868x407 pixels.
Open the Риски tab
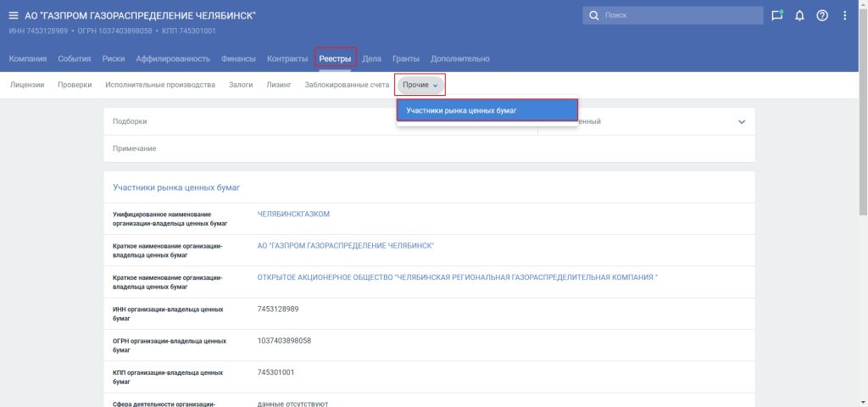[114, 59]
